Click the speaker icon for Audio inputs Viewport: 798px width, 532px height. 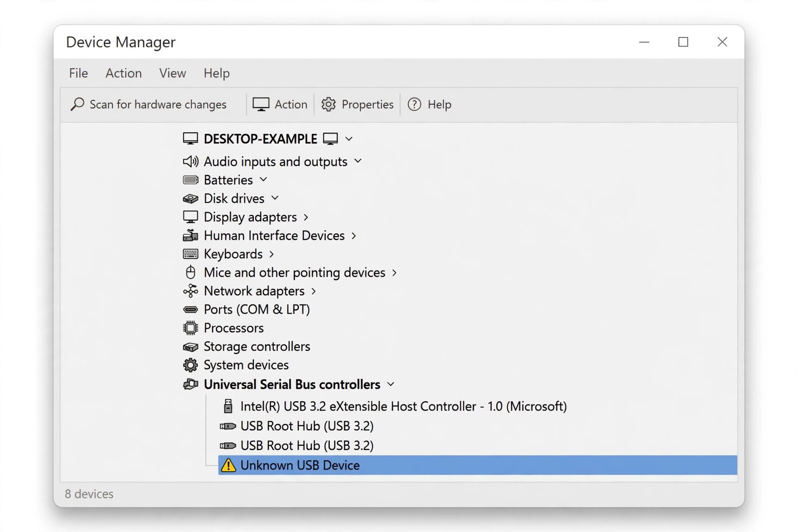pyautogui.click(x=191, y=162)
